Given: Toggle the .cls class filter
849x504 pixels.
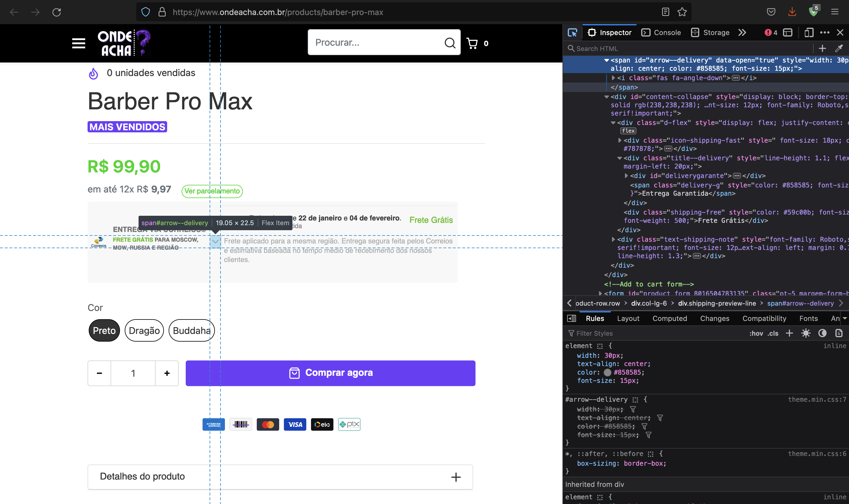Looking at the screenshot, I should tap(774, 333).
